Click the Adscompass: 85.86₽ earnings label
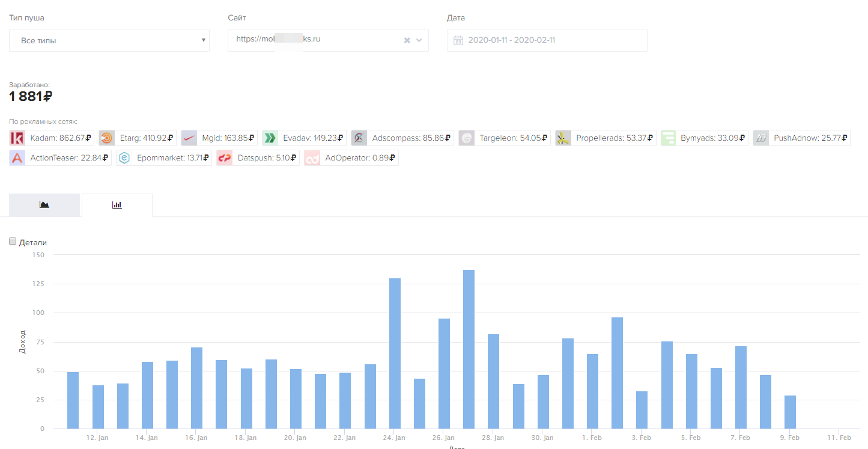The height and width of the screenshot is (449, 868). pyautogui.click(x=411, y=138)
